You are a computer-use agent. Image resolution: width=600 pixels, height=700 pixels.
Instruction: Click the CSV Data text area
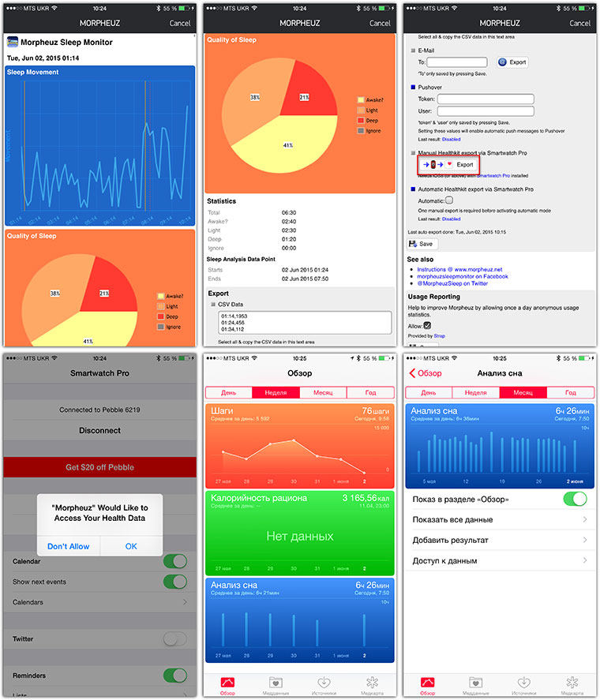click(305, 322)
